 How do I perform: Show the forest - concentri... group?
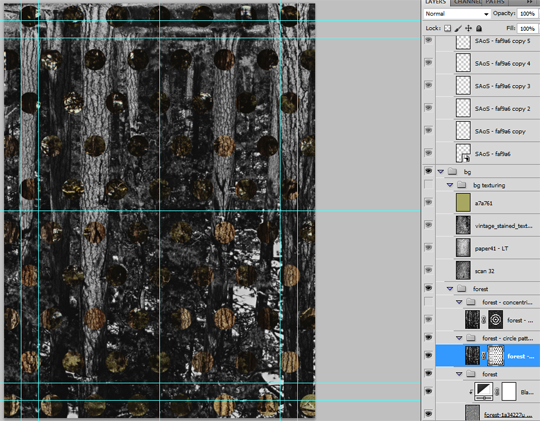(x=428, y=302)
